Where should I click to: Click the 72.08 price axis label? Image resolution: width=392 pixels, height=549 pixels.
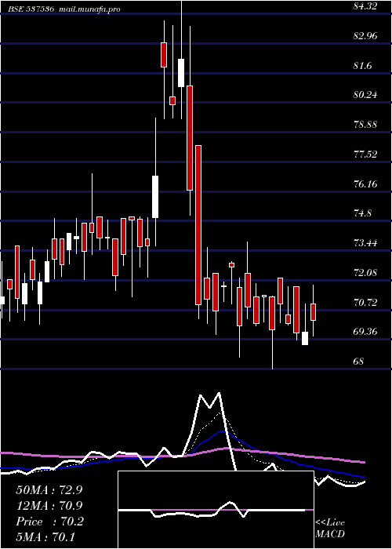tap(365, 272)
